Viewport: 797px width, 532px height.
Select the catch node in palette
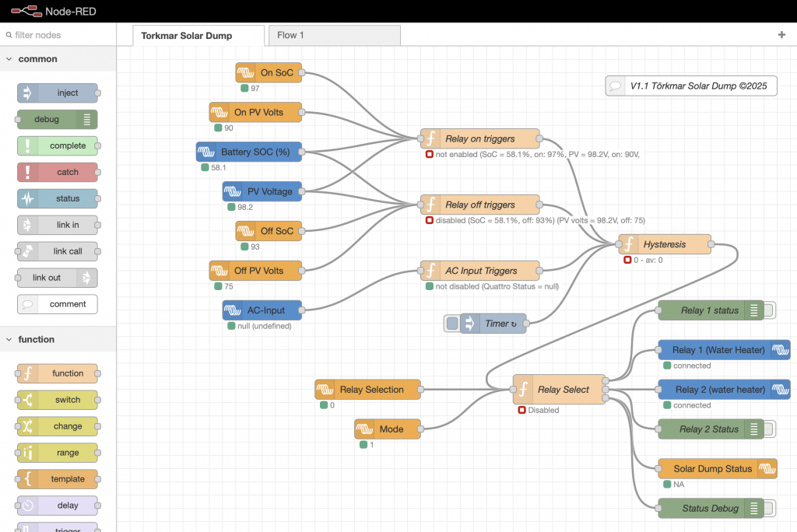point(58,172)
